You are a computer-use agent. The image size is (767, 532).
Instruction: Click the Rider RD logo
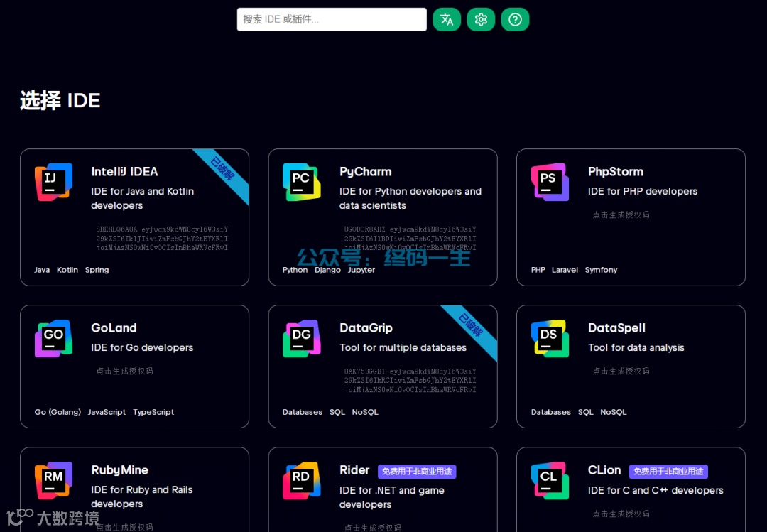coord(302,481)
